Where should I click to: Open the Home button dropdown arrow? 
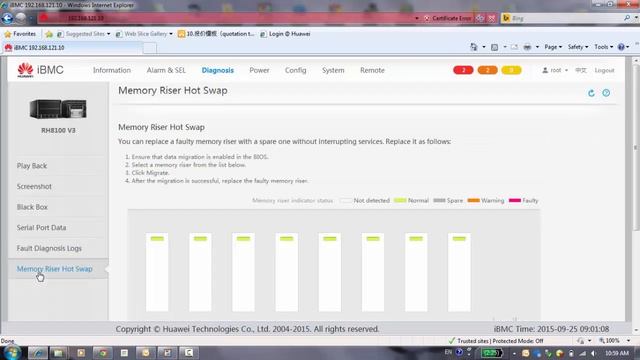point(484,47)
